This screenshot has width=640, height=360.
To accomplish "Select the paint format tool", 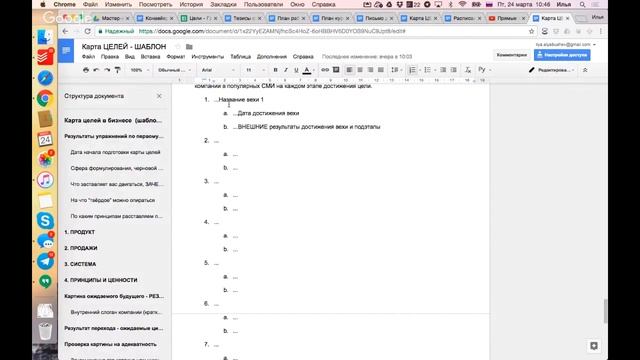I will point(118,70).
